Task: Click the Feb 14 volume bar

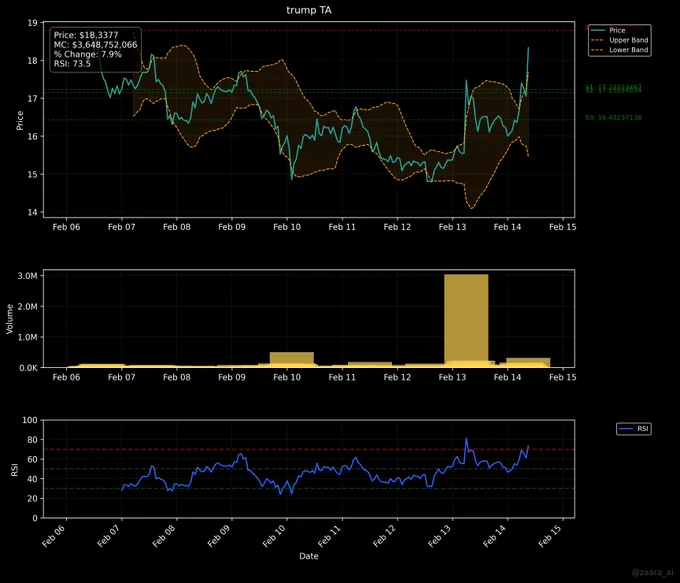Action: pos(528,362)
